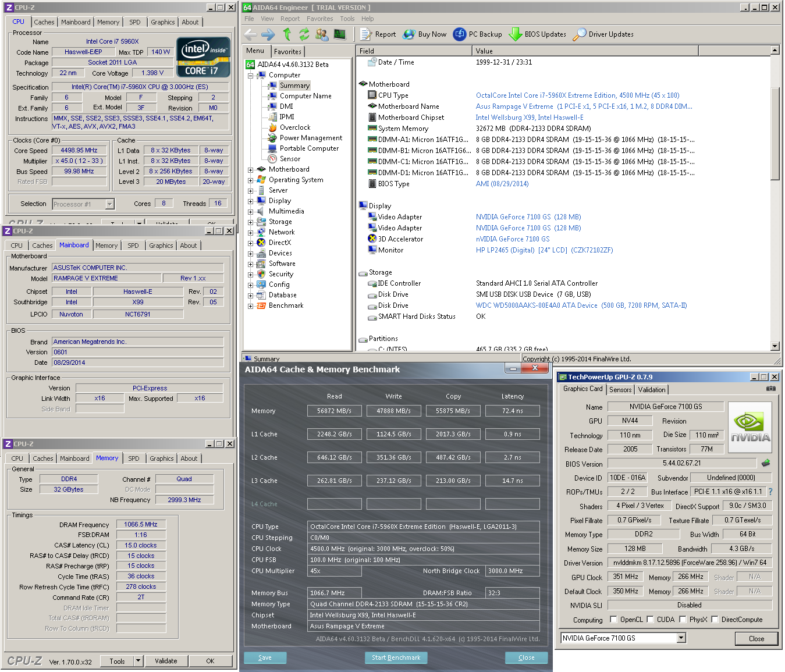
Task: Expand the Software node in AIDA64 tree
Action: point(251,264)
